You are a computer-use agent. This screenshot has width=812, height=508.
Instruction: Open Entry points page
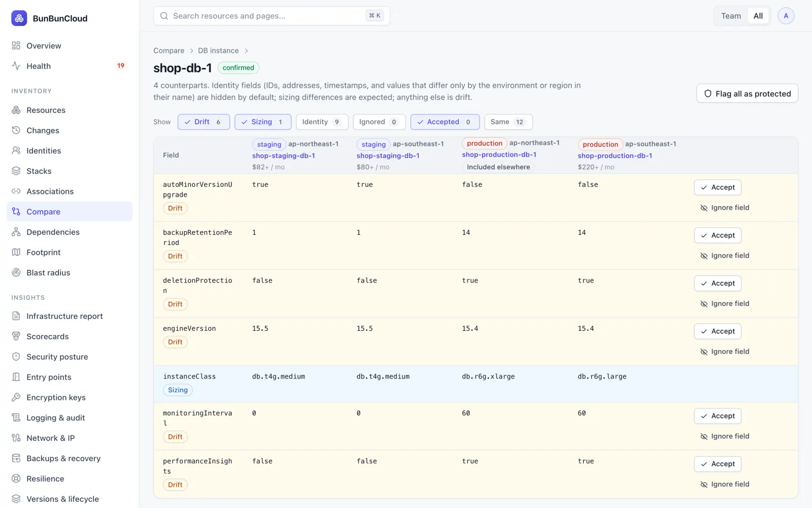(x=70, y=377)
